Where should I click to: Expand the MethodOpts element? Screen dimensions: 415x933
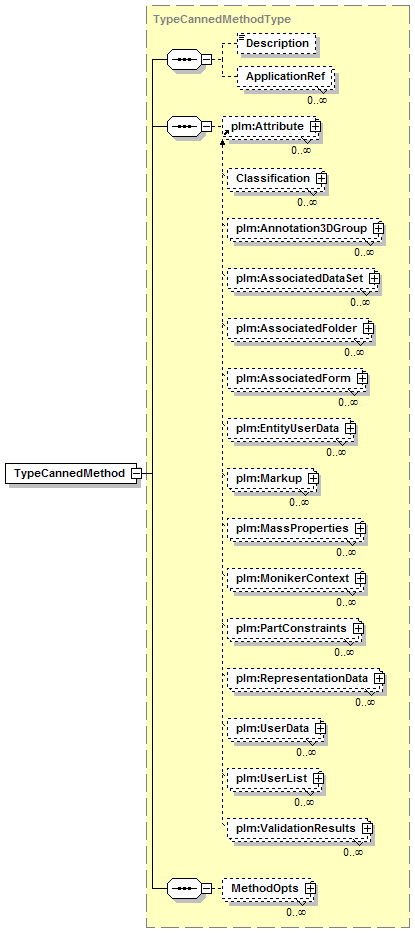coord(309,888)
